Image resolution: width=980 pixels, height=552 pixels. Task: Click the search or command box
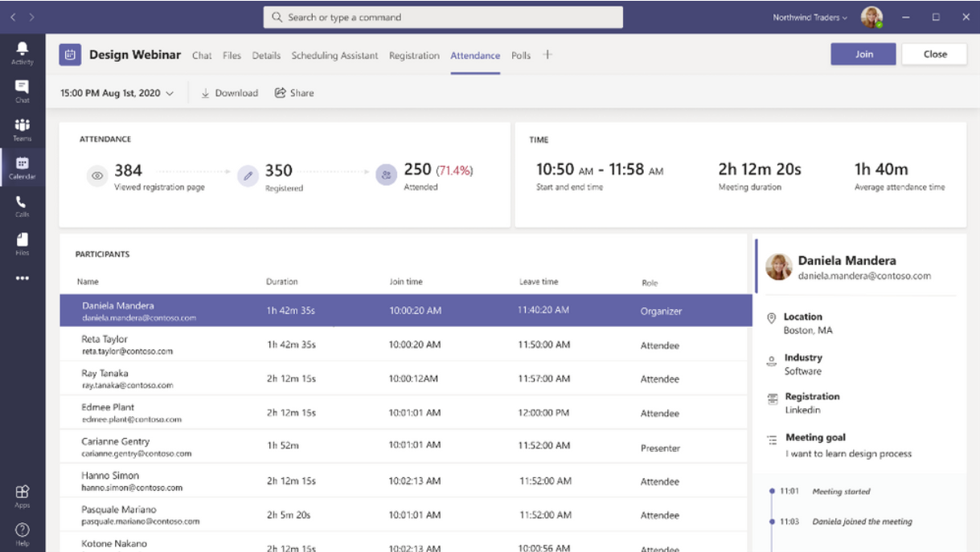point(443,17)
